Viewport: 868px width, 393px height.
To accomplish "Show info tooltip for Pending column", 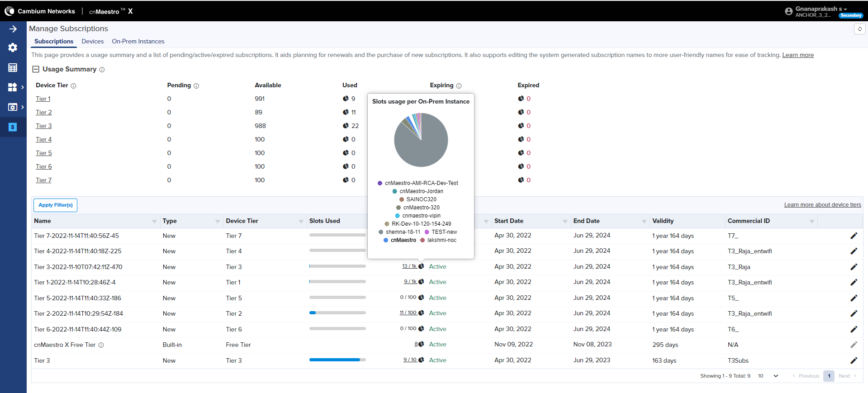I will (x=196, y=86).
